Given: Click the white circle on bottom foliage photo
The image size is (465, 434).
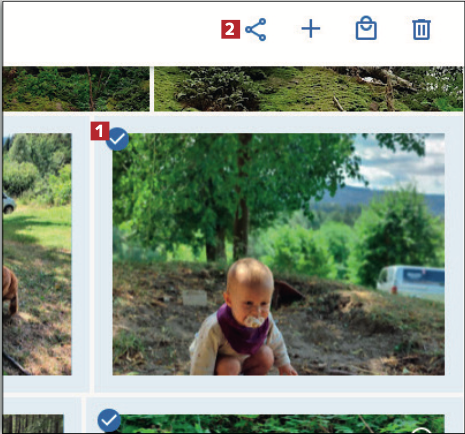Looking at the screenshot, I should point(422,430).
